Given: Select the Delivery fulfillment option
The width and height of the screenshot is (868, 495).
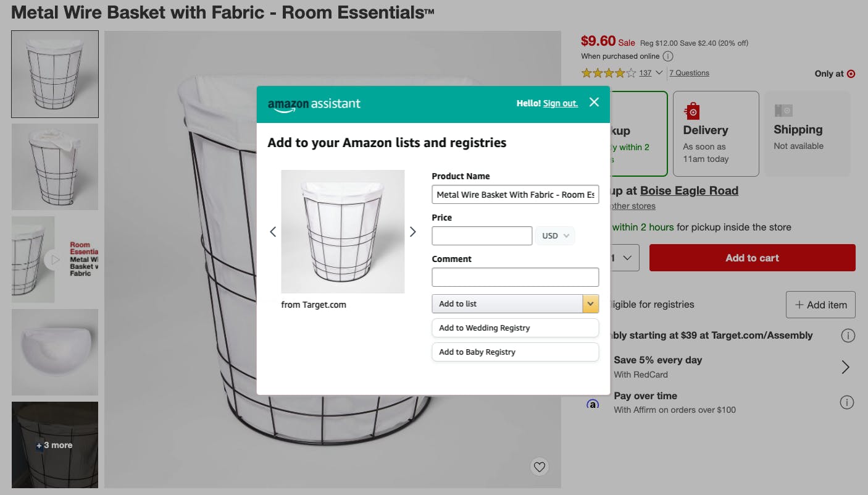Looking at the screenshot, I should pyautogui.click(x=716, y=134).
